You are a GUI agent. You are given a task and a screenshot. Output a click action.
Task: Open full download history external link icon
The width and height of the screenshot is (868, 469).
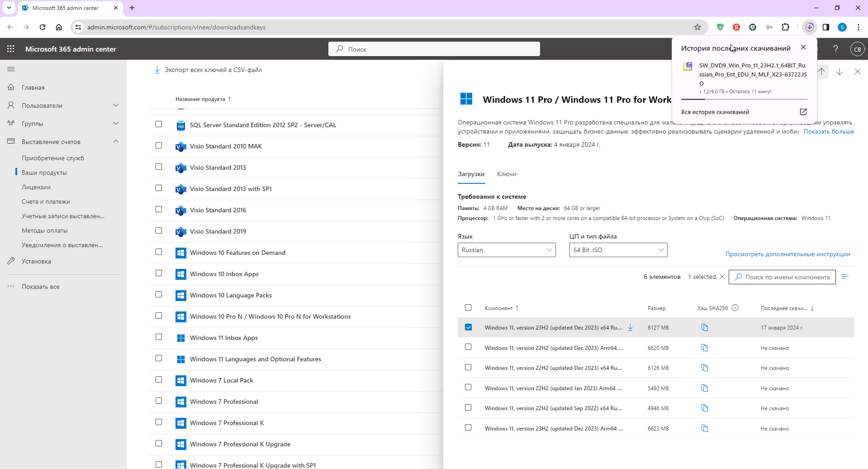pyautogui.click(x=803, y=112)
